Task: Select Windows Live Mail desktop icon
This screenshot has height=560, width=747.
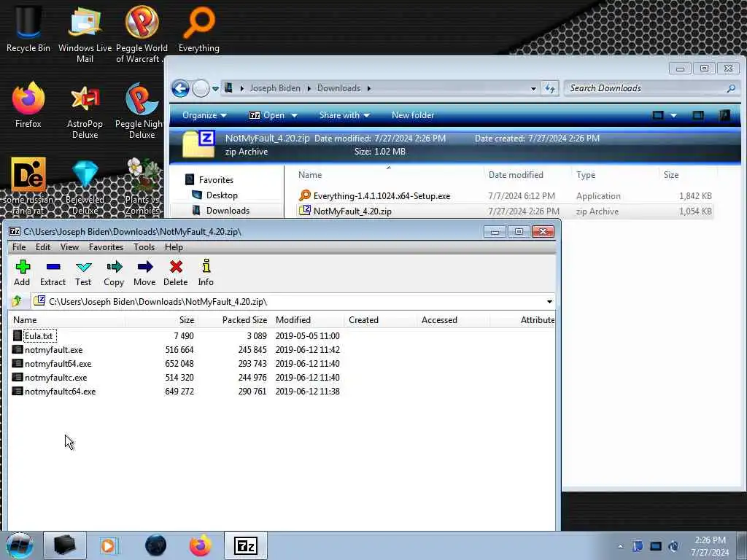Action: point(85,34)
